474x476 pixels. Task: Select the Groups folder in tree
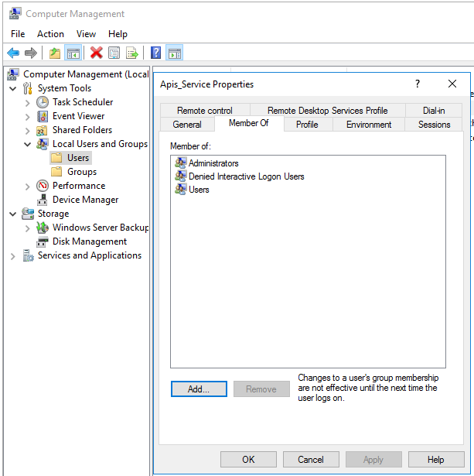point(81,172)
